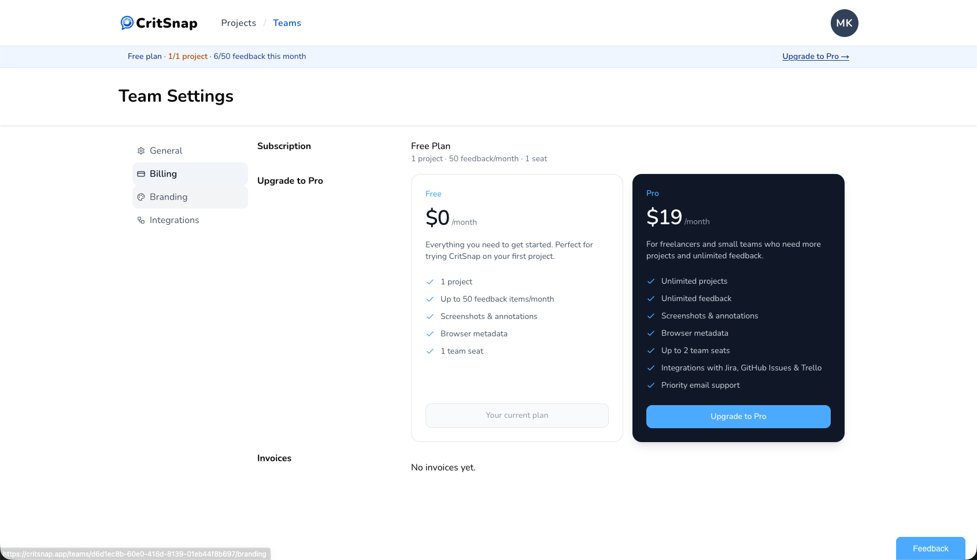Click the $19 price text

coord(664,217)
